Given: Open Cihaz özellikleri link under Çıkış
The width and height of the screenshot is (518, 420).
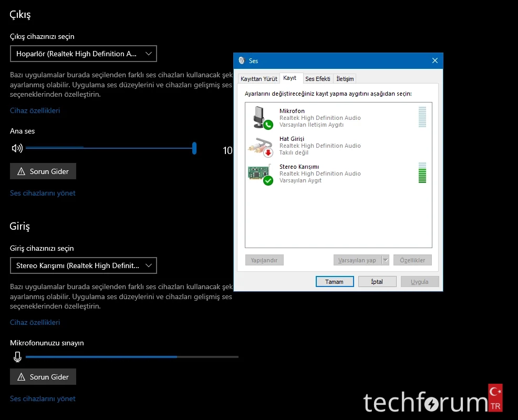Looking at the screenshot, I should coord(35,110).
